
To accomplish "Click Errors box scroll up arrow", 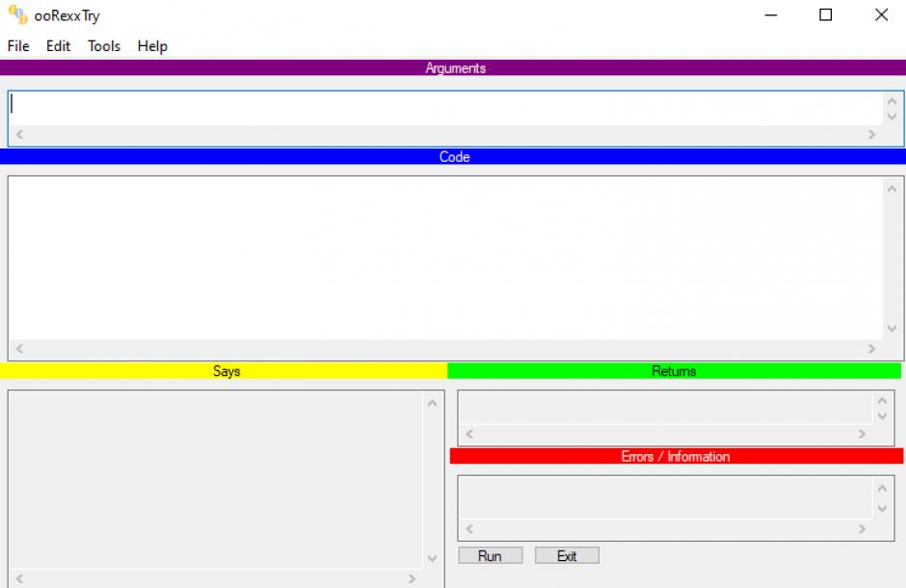I will pos(882,489).
